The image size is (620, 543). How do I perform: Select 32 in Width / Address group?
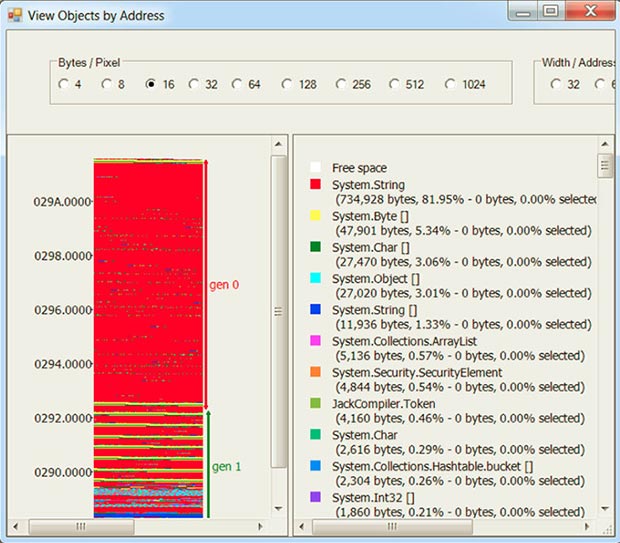coord(556,84)
